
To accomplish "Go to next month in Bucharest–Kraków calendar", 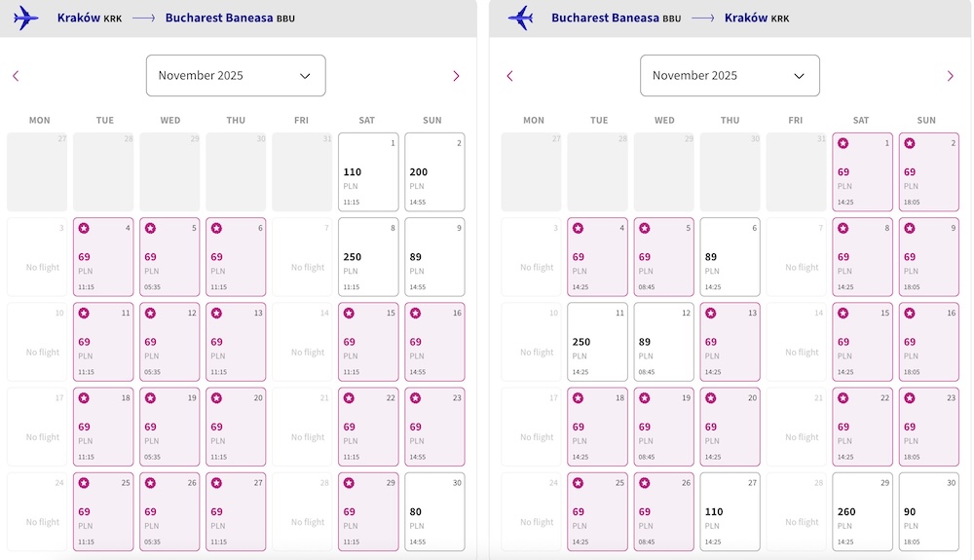I will (950, 76).
